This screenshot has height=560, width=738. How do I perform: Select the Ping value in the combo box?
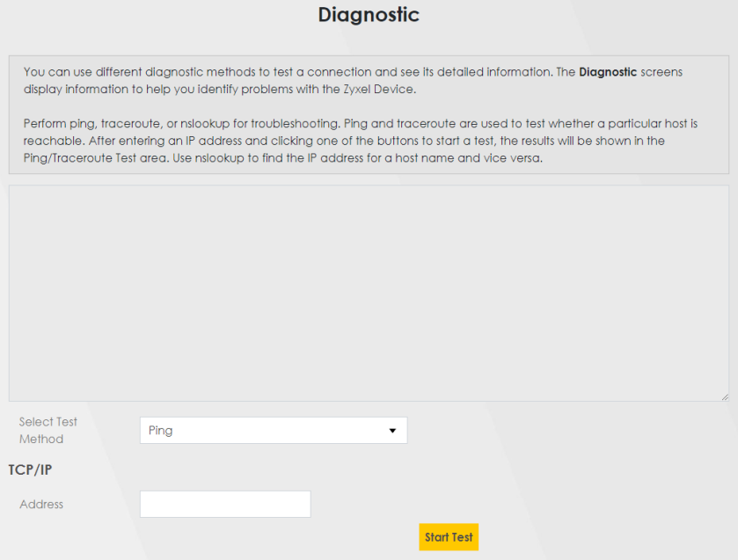tap(161, 431)
